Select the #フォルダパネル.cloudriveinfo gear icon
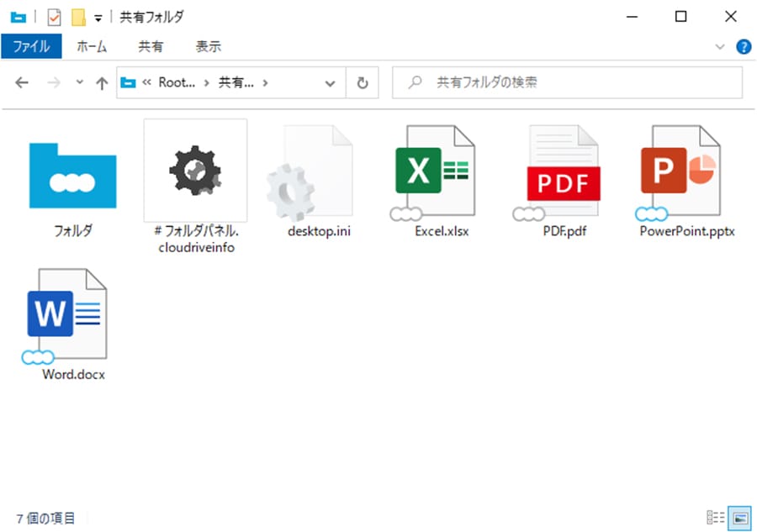 (x=195, y=171)
